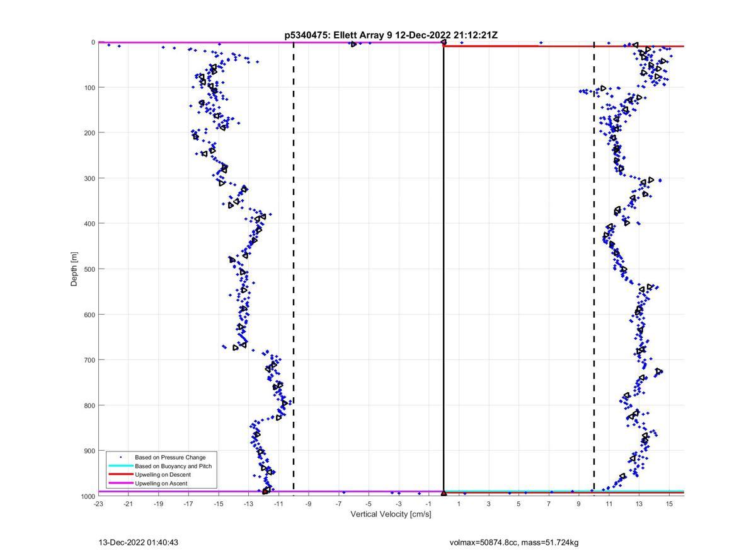Click the y-axis tick label 300
The width and height of the screenshot is (756, 558).
pos(89,178)
